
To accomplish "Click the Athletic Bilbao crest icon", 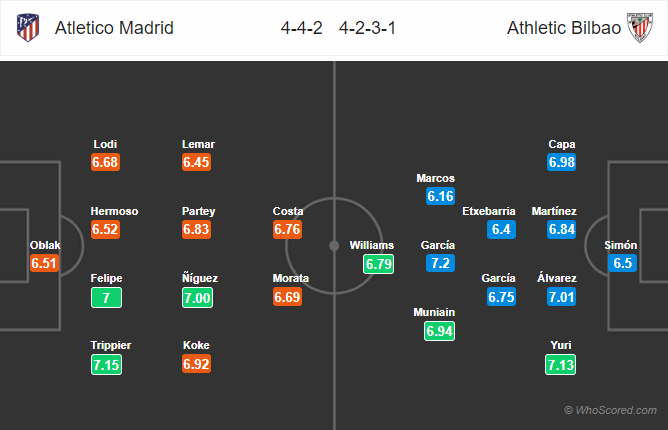I will point(640,28).
